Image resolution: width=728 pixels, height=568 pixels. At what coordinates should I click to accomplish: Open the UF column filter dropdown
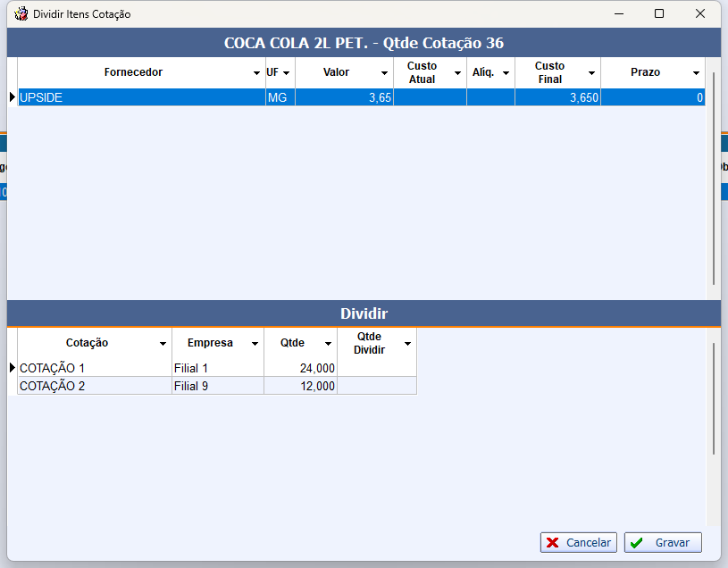point(286,73)
